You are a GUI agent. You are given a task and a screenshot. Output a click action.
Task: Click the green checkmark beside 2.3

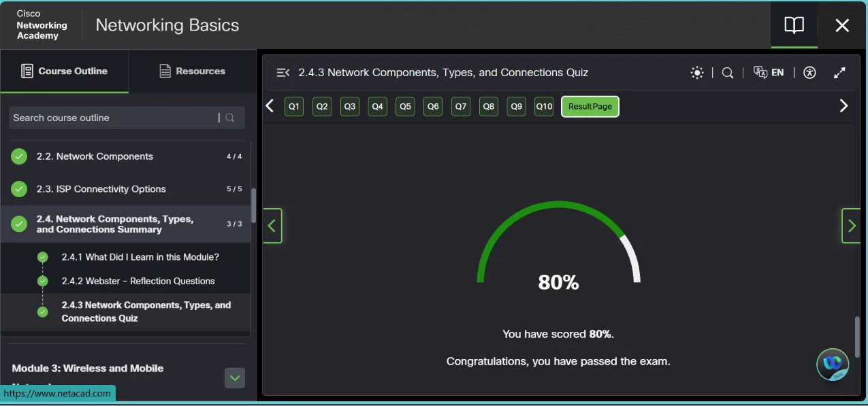(x=19, y=189)
